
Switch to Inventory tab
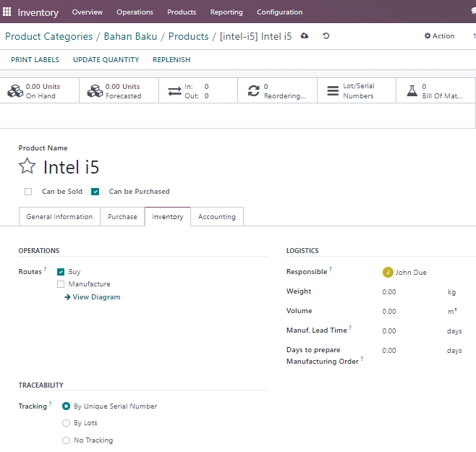coord(168,217)
